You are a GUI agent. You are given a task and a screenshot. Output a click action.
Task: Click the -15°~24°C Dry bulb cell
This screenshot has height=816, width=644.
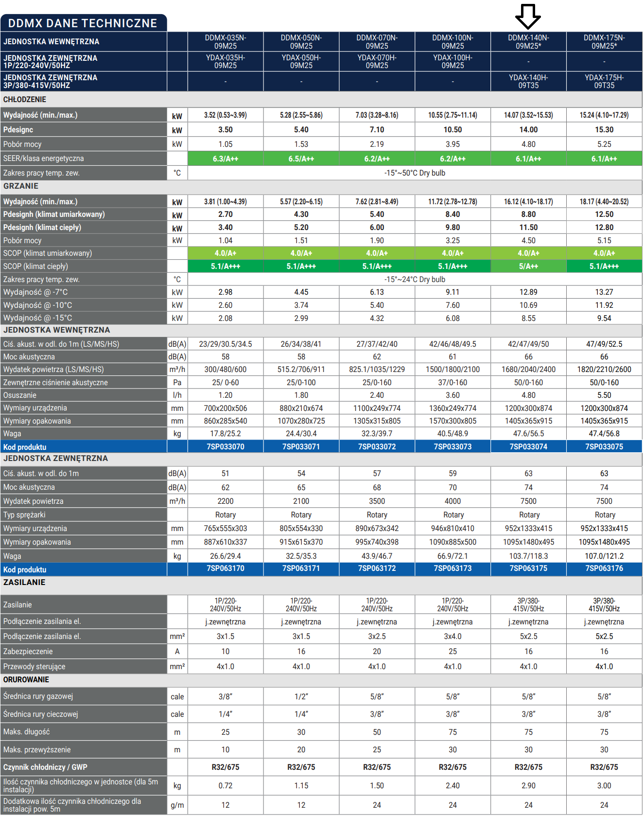click(x=415, y=280)
